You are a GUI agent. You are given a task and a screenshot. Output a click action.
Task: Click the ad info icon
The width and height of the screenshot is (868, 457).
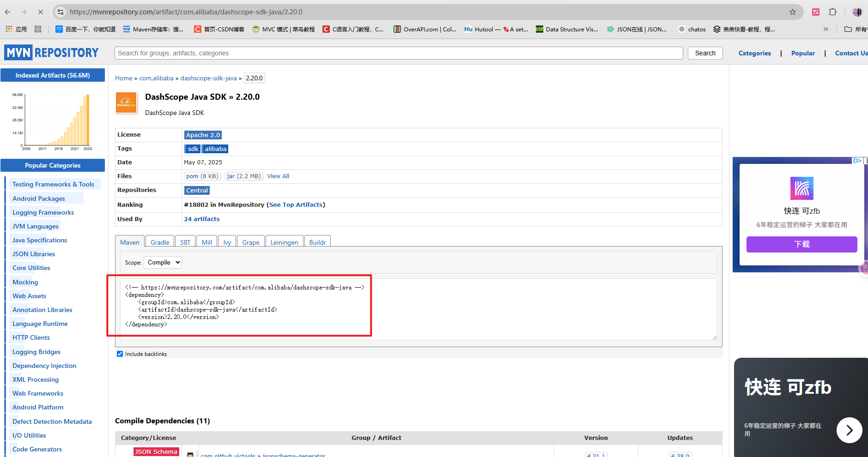(857, 161)
